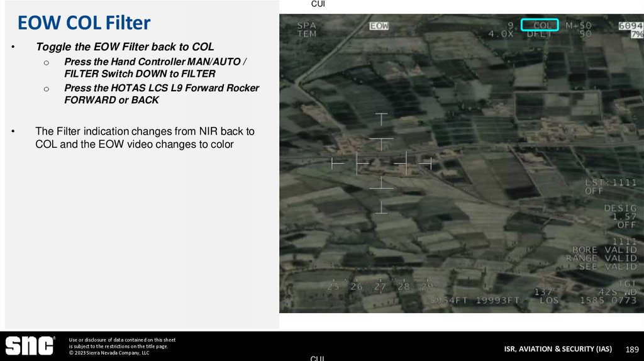
Task: Click the TGT label above the coordinates
Action: pyautogui.click(x=628, y=284)
